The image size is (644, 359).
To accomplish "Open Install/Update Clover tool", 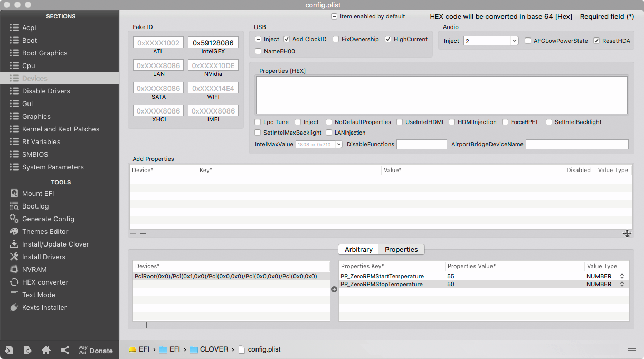I will pos(49,244).
